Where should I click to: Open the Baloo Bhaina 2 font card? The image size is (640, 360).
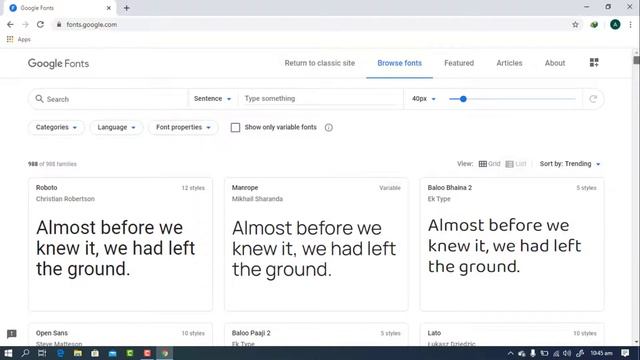(512, 244)
